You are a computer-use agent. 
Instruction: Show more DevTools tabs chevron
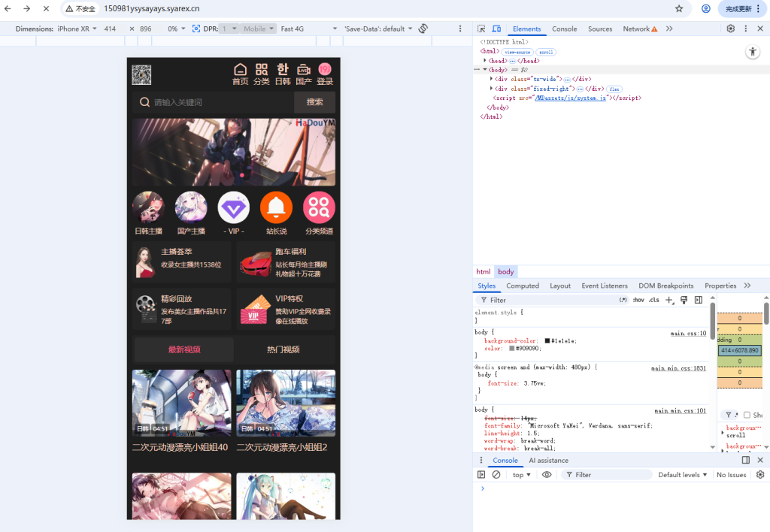point(669,29)
